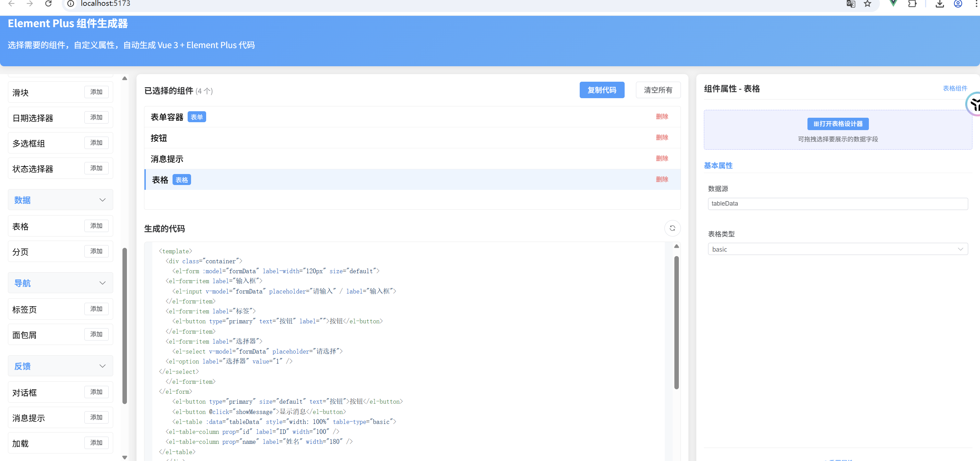Image resolution: width=980 pixels, height=461 pixels.
Task: Add the 表格 component
Action: tap(96, 226)
